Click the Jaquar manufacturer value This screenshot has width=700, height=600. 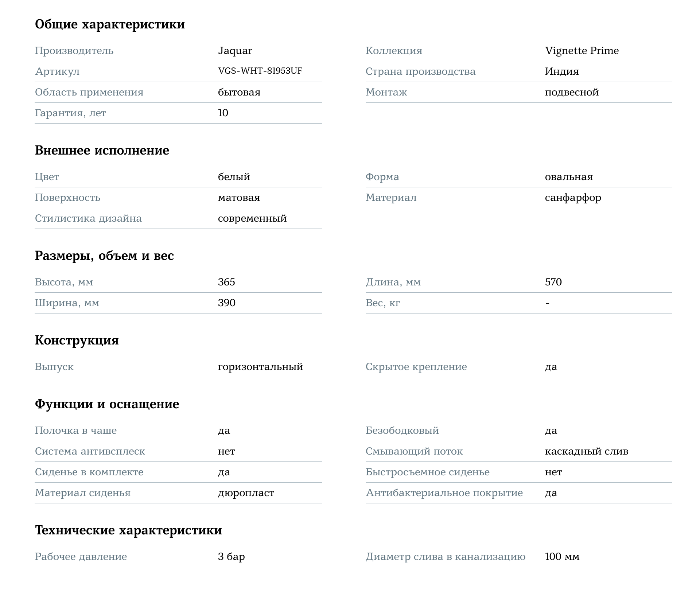coord(235,51)
